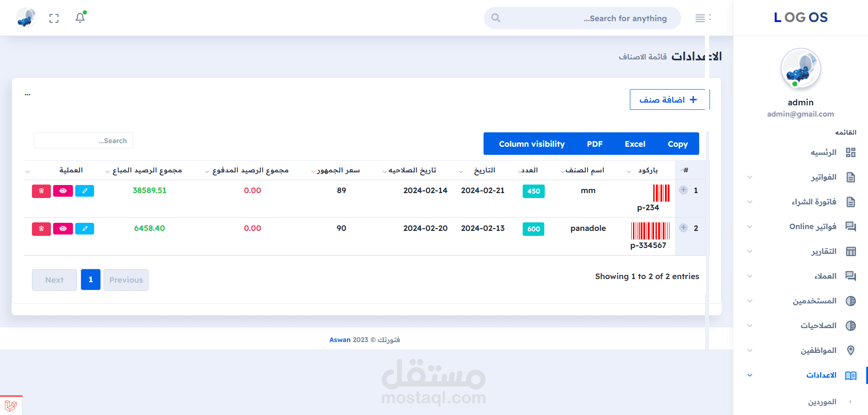
Task: Click the الاعدادات book icon
Action: tap(850, 375)
